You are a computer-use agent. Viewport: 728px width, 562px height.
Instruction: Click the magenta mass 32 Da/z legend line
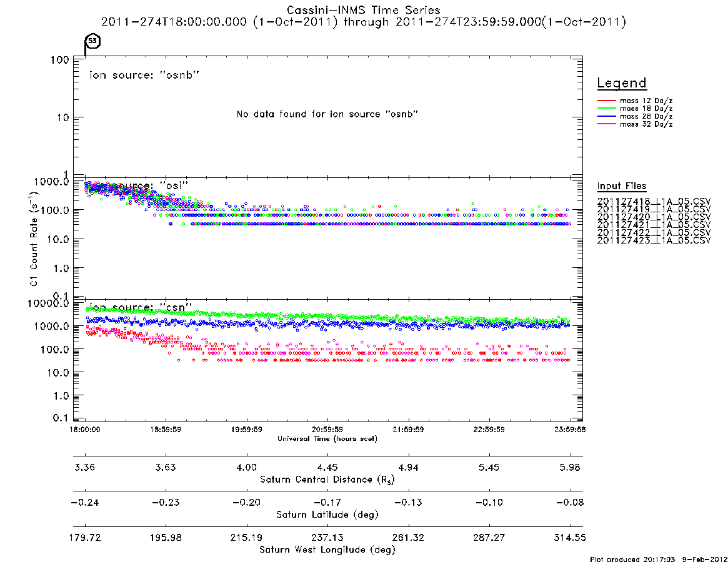click(x=606, y=124)
